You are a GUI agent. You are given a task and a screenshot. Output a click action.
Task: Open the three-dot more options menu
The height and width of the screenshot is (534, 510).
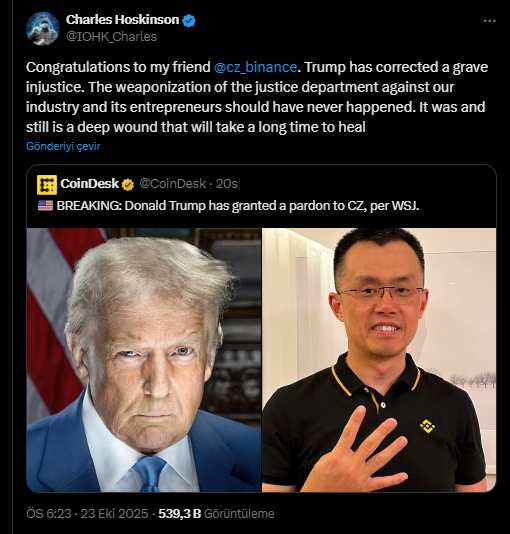click(x=490, y=21)
